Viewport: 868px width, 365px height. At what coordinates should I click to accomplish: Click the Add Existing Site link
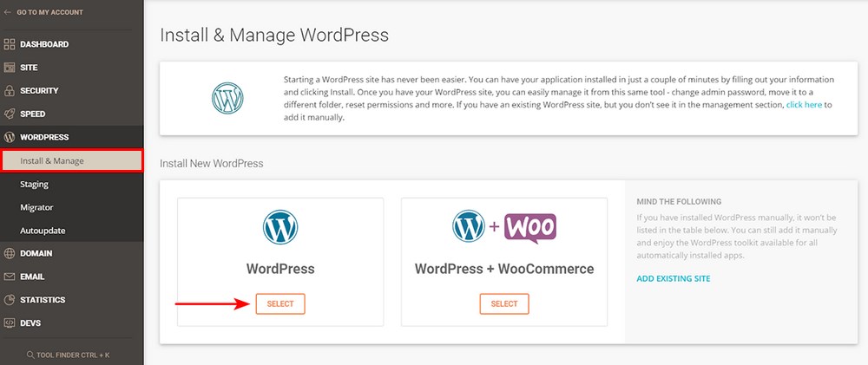(673, 278)
